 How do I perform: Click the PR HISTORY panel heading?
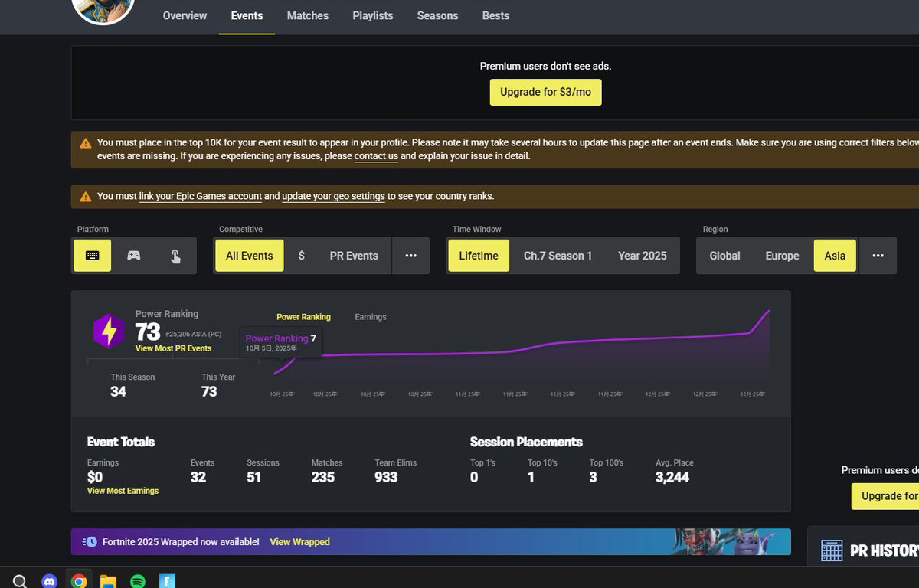pos(885,550)
